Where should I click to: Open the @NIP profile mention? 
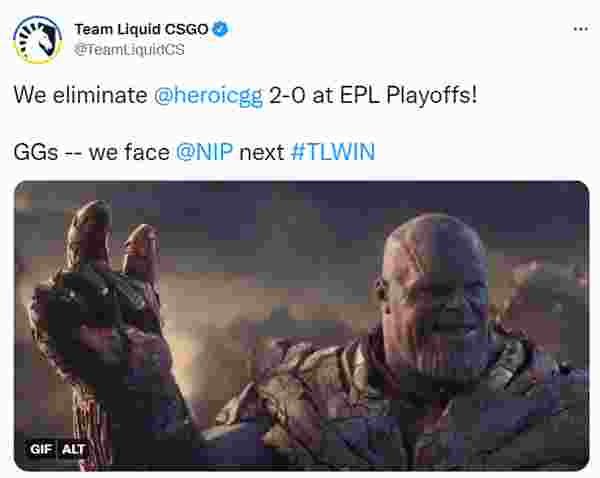tap(204, 152)
